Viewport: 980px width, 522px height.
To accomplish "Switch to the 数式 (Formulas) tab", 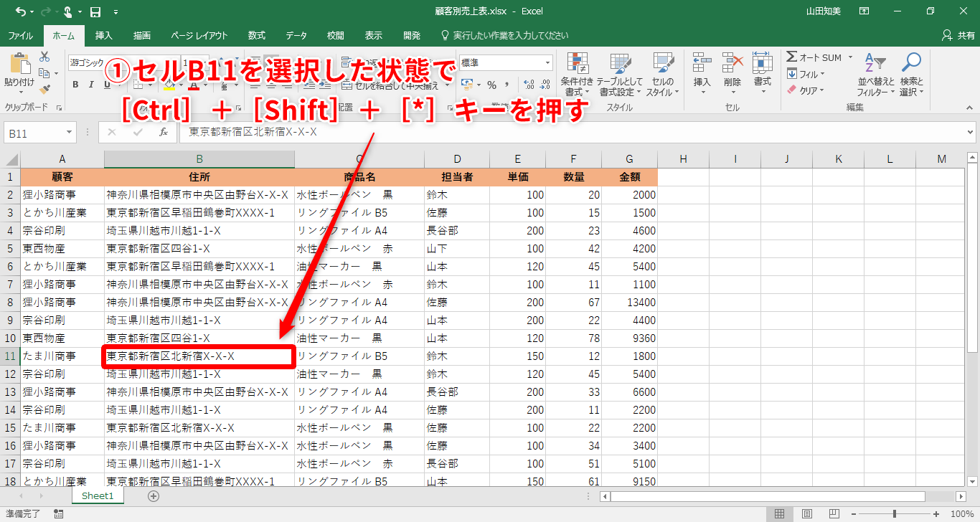I will 257,35.
